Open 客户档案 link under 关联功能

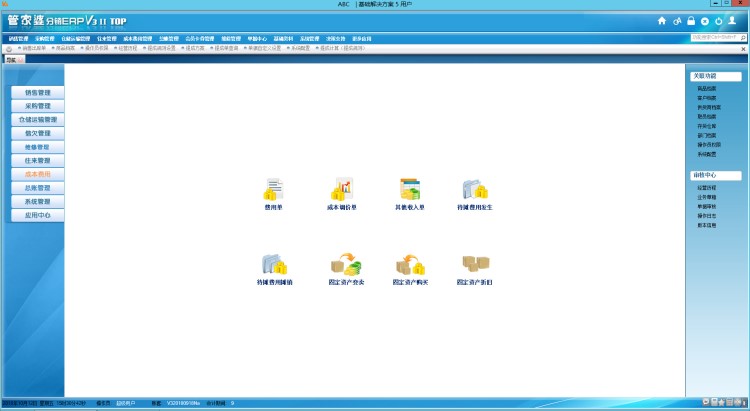coord(706,98)
